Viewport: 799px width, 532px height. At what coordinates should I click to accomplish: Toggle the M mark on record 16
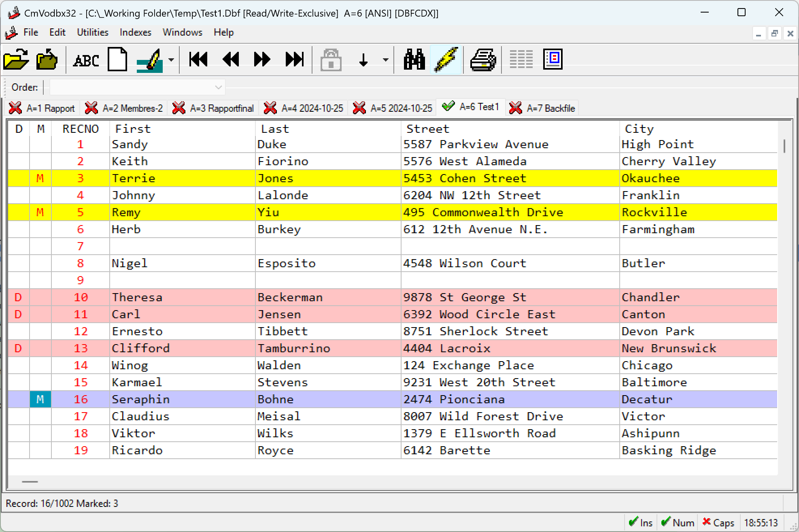point(40,399)
